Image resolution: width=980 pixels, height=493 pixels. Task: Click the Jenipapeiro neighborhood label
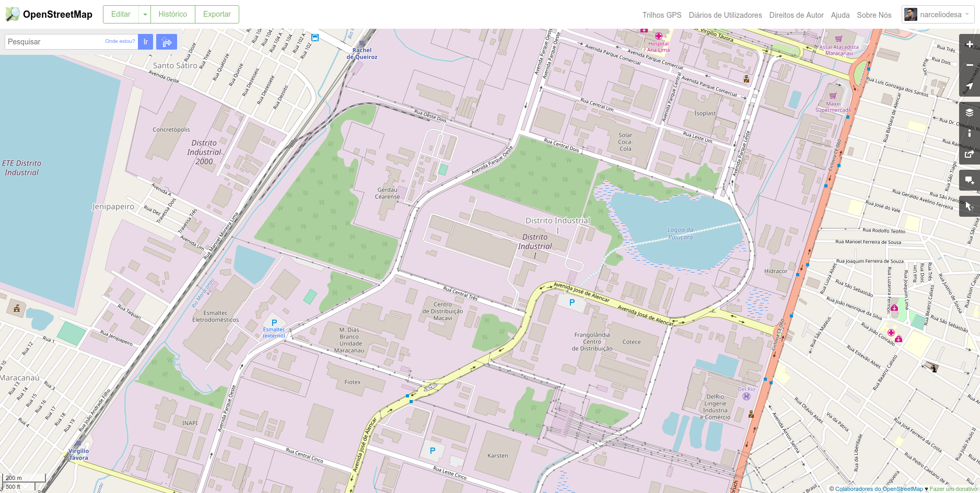(113, 207)
